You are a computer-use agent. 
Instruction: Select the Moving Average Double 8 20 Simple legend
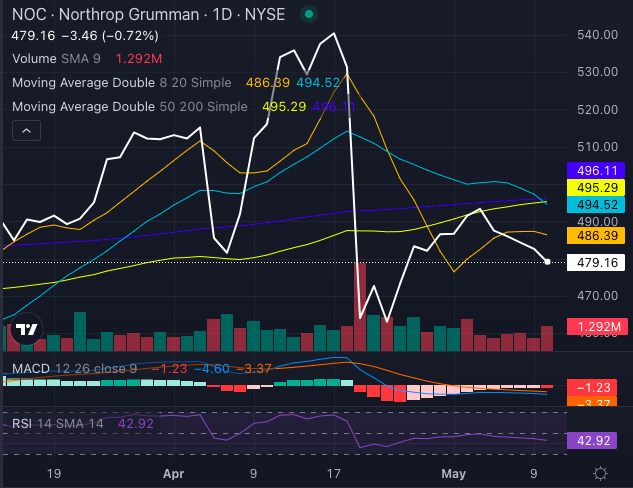pos(122,83)
